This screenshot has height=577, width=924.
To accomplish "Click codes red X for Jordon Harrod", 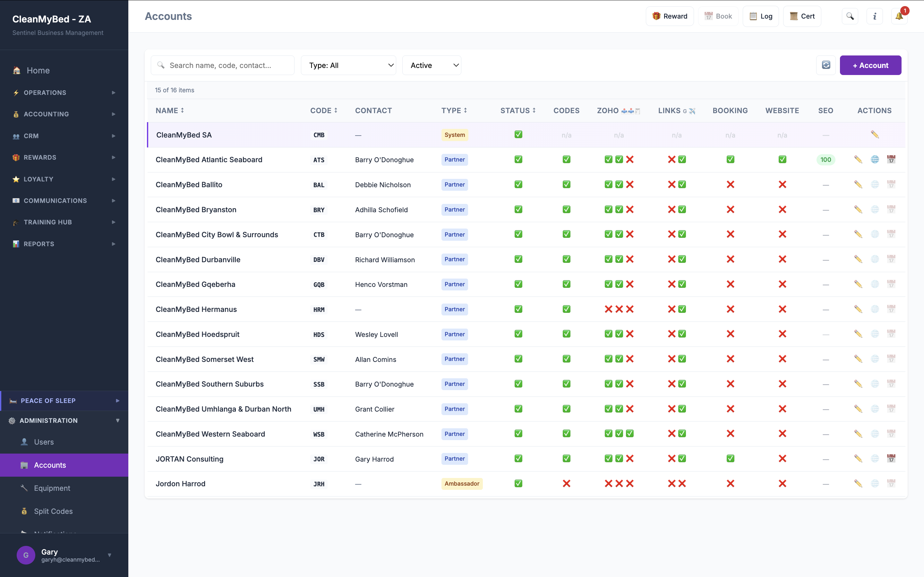I will pyautogui.click(x=566, y=483).
